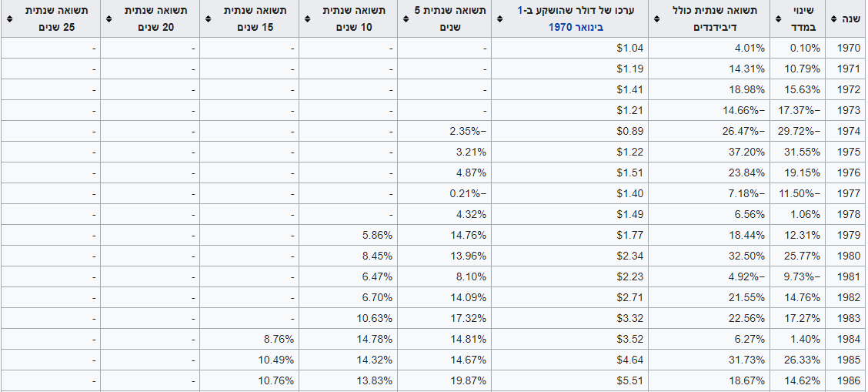Click the 19.87% five-year return cell

coord(468,380)
